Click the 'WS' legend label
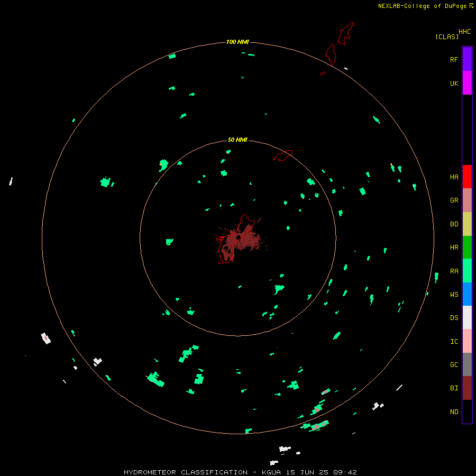This screenshot has height=476, width=476. [x=454, y=295]
